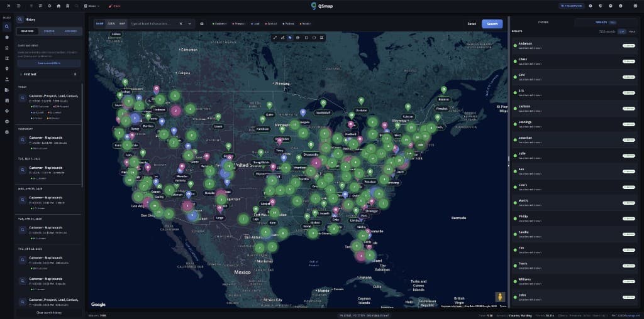Image resolution: width=644 pixels, height=319 pixels.
Task: Open the settings gear in the top-right bar
Action: click(x=591, y=6)
